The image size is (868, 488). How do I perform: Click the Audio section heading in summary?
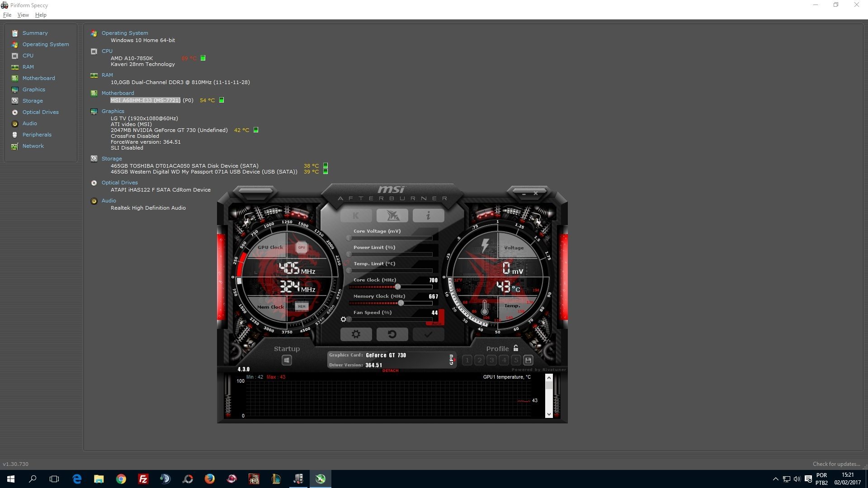tap(108, 201)
